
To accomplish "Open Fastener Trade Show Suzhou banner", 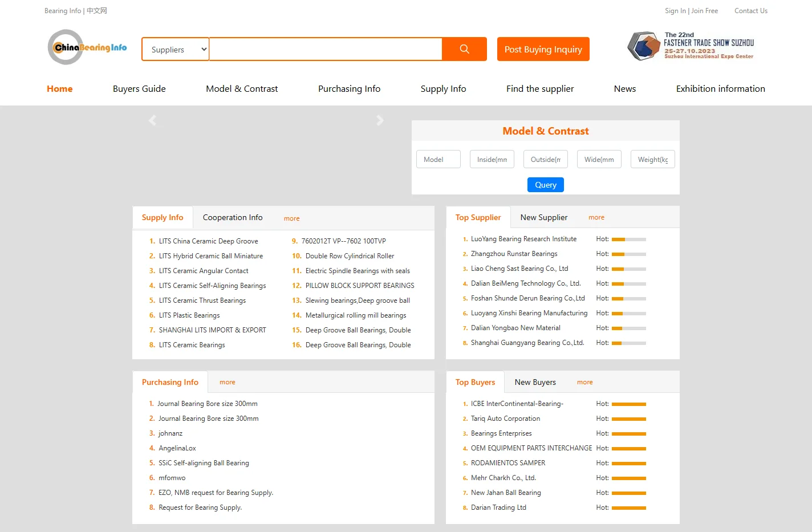I will tap(691, 46).
